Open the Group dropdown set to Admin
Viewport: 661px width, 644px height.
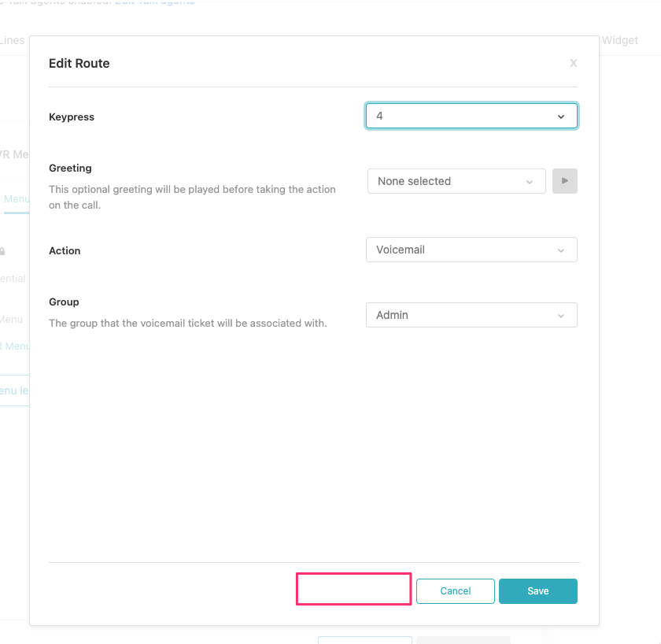tap(471, 315)
